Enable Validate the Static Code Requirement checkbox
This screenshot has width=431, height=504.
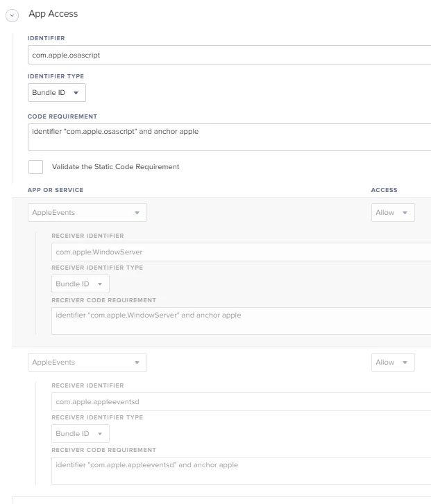[x=35, y=167]
